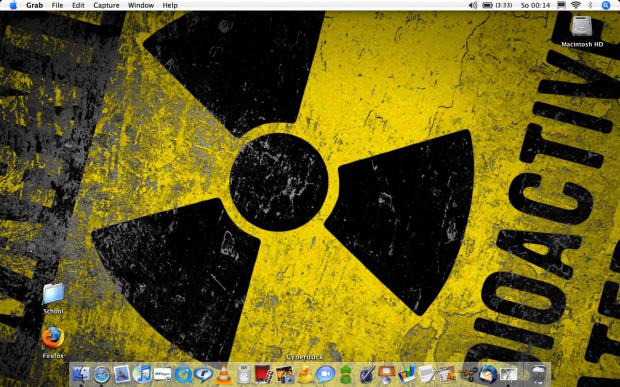The height and width of the screenshot is (387, 620).
Task: Launch VLC traffic cone icon
Action: 223,374
